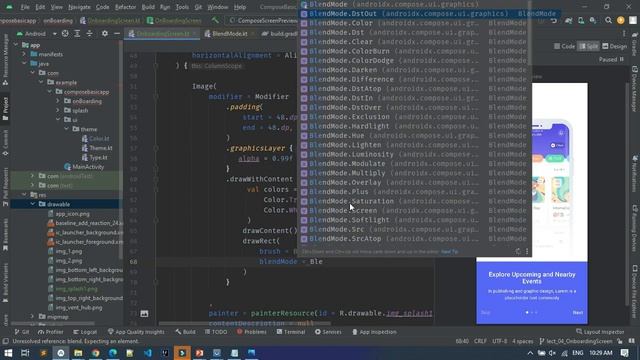Click Collapse All icon in Project panel
The image size is (640, 360).
point(89,33)
